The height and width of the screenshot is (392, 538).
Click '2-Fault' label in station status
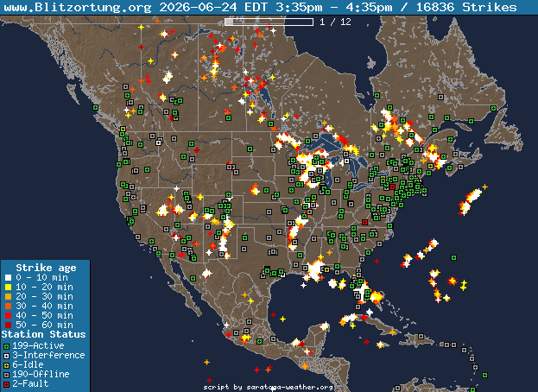pyautogui.click(x=30, y=383)
